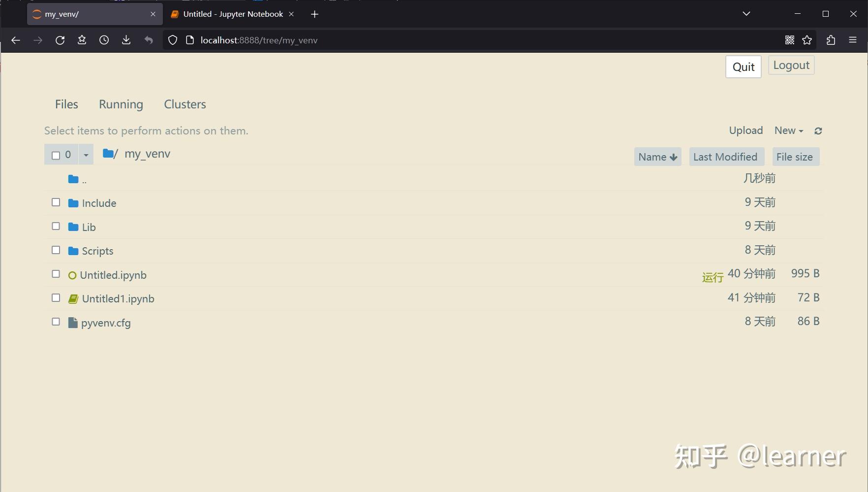The width and height of the screenshot is (868, 492).
Task: Toggle the select-all checkbox
Action: click(56, 156)
